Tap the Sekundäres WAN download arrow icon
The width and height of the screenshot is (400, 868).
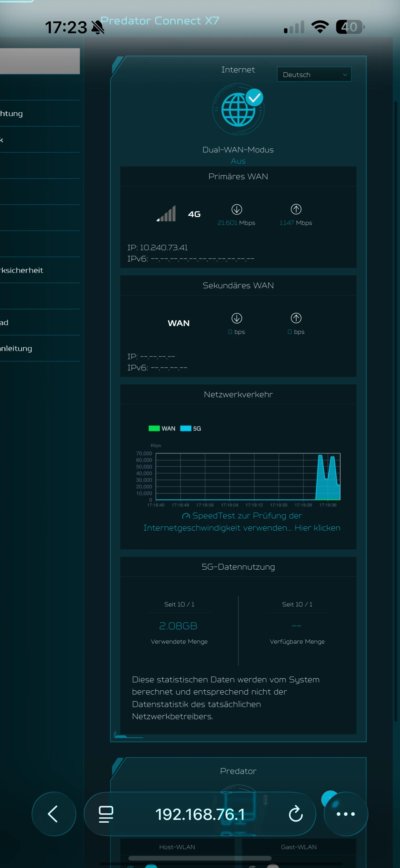click(237, 318)
